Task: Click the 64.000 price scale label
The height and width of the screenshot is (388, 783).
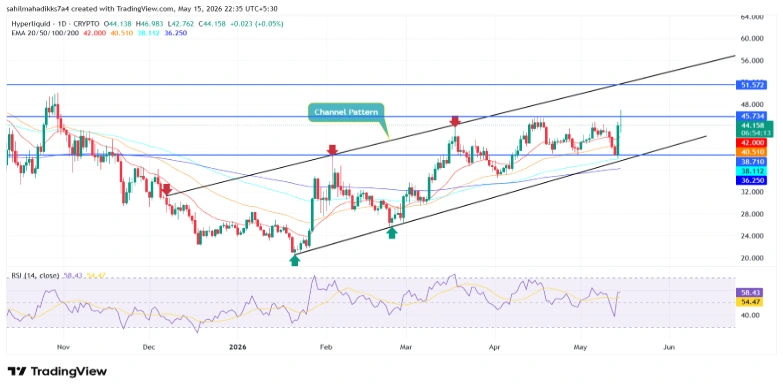Action: (752, 16)
